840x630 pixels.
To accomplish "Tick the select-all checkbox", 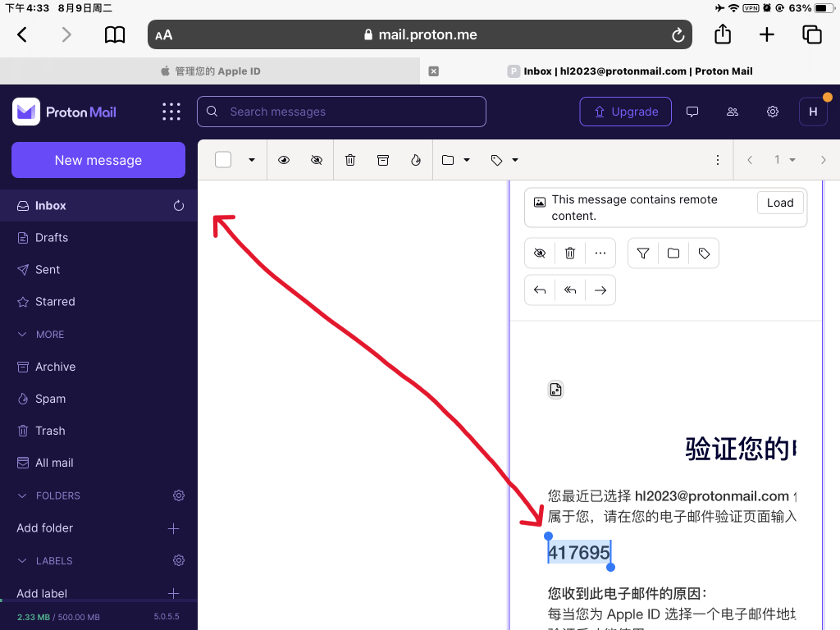I will point(223,160).
